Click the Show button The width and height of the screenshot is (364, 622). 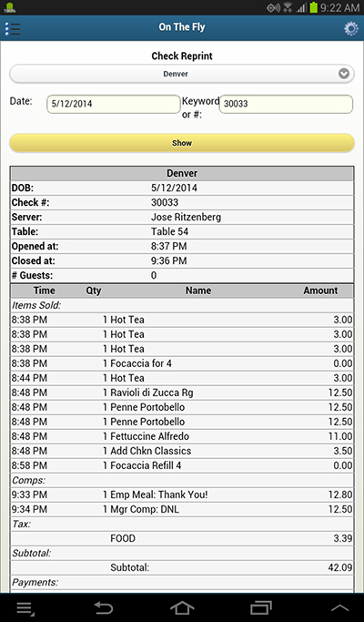[x=182, y=143]
